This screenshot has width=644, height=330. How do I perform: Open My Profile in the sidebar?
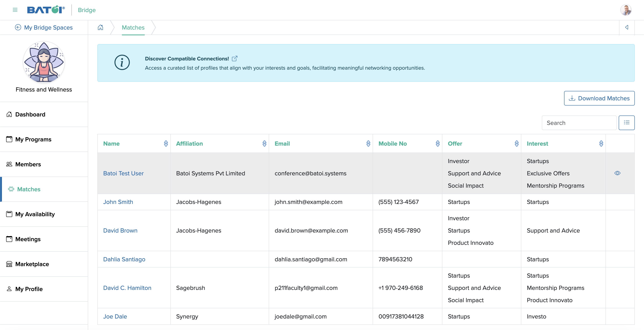(x=44, y=289)
